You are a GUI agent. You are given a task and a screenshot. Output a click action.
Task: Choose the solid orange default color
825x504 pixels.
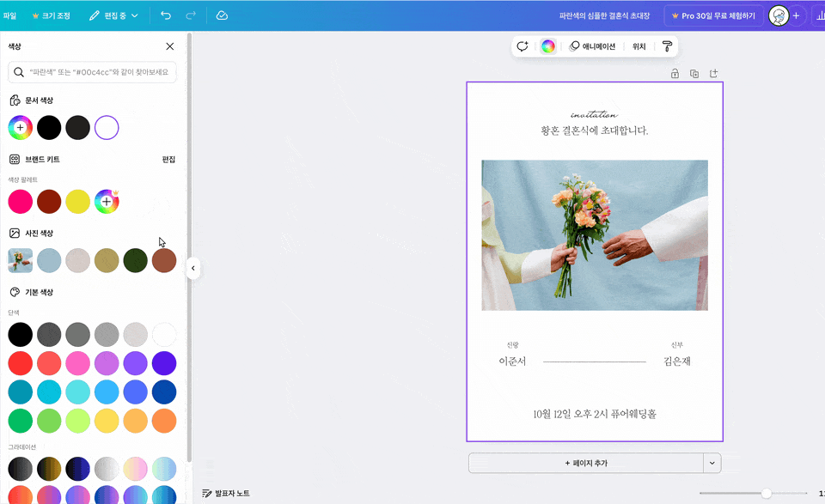coord(164,421)
